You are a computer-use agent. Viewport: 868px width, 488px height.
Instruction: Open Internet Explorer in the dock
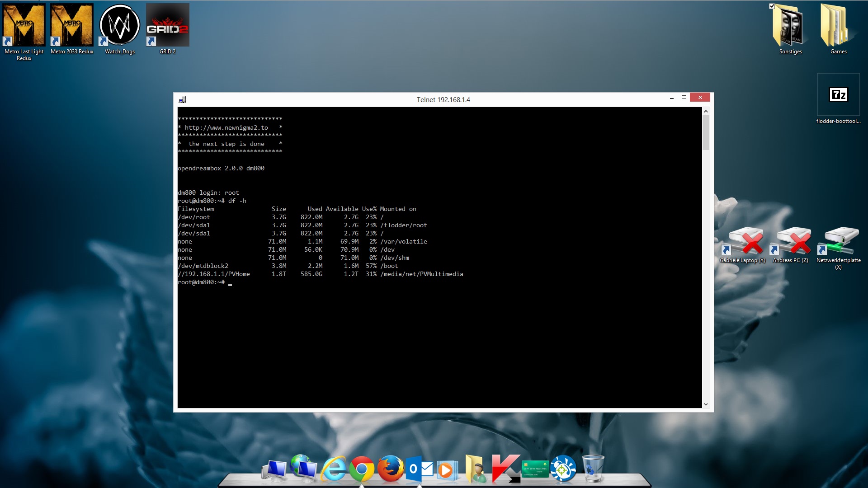pos(334,469)
